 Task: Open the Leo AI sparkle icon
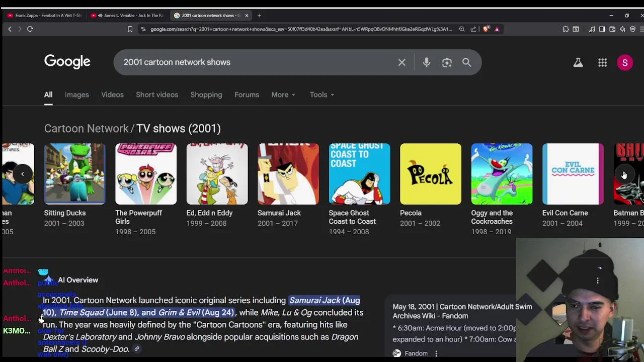tap(622, 29)
